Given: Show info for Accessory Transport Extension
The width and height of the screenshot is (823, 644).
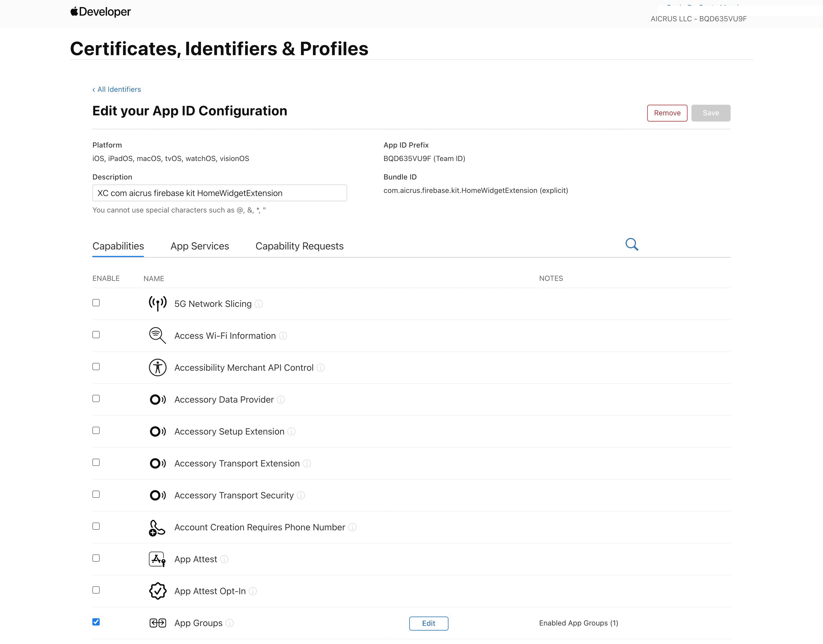Looking at the screenshot, I should (x=307, y=463).
